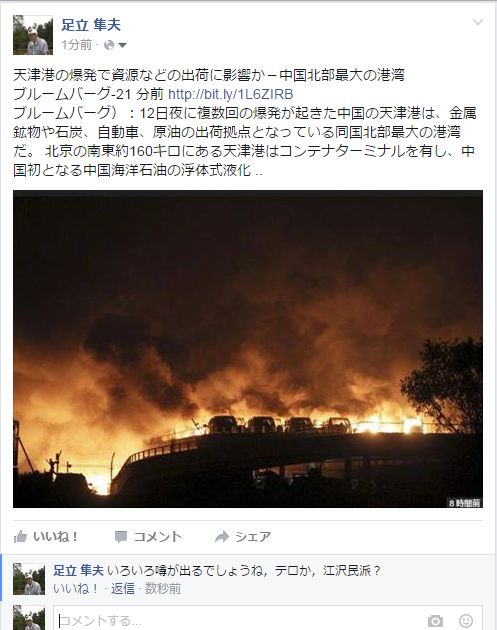
Task: Click the camera attach photo icon
Action: [435, 621]
